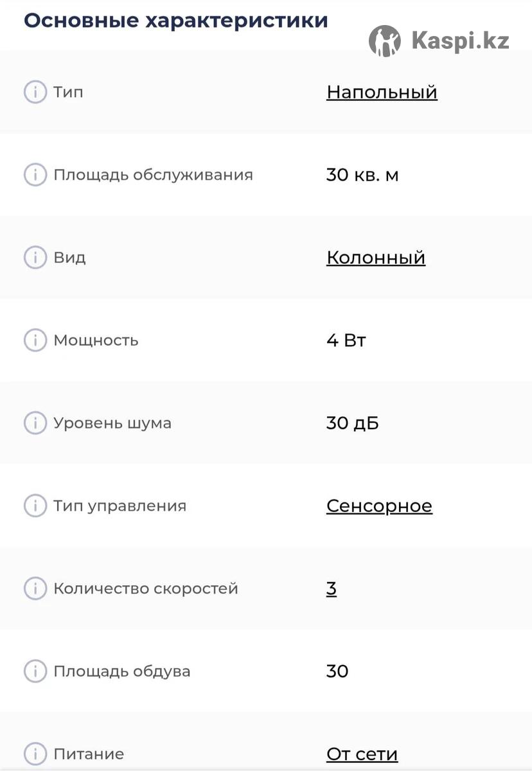Tap the info icon beside Вид

pos(35,258)
